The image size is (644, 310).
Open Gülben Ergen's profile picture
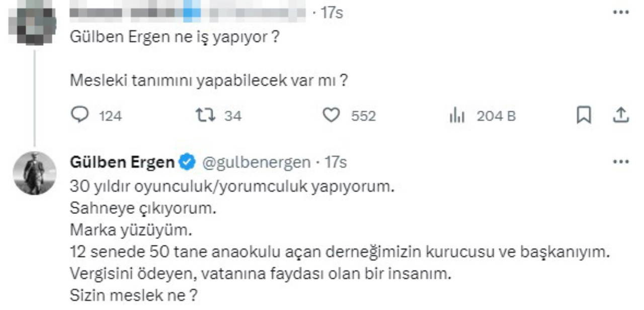tap(35, 173)
